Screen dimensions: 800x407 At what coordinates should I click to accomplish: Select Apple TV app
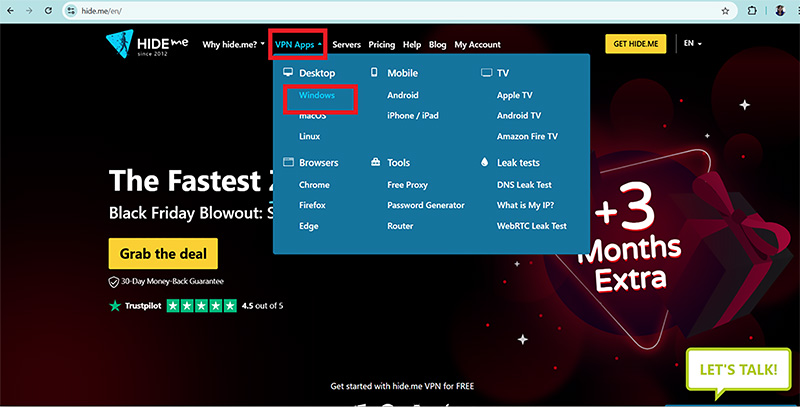[x=514, y=95]
